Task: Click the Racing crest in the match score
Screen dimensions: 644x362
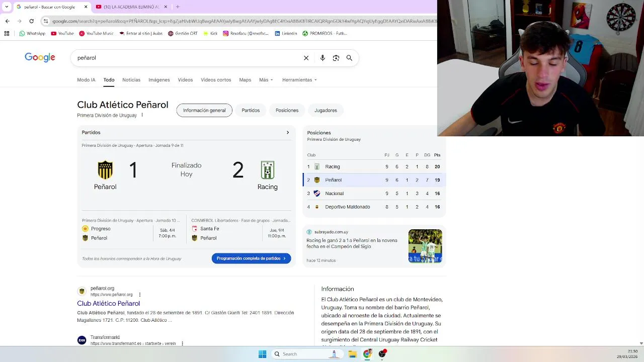Action: [x=268, y=170]
